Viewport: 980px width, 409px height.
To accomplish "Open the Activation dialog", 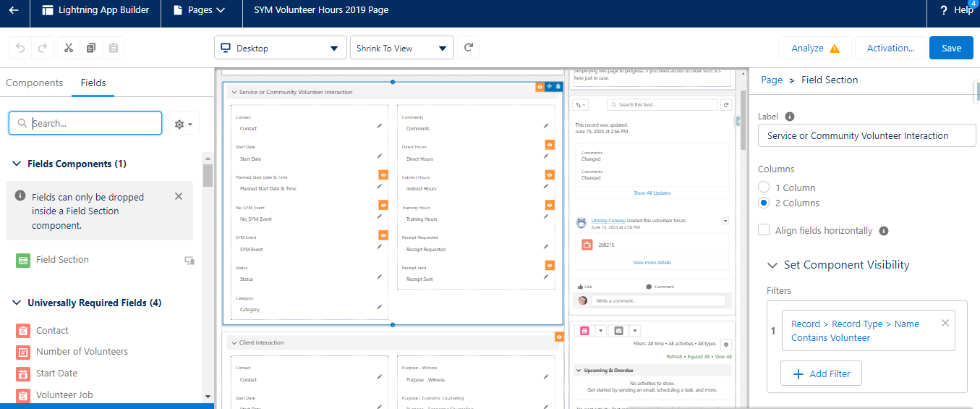I will pyautogui.click(x=890, y=48).
